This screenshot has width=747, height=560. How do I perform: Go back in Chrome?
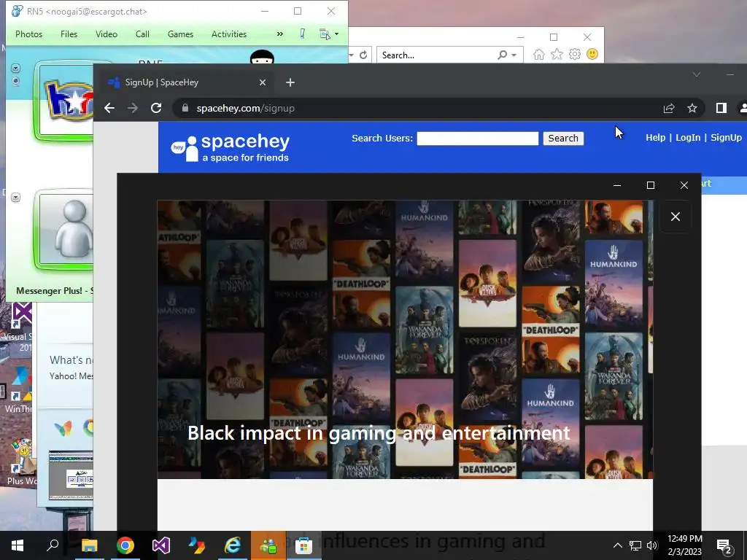pyautogui.click(x=109, y=108)
